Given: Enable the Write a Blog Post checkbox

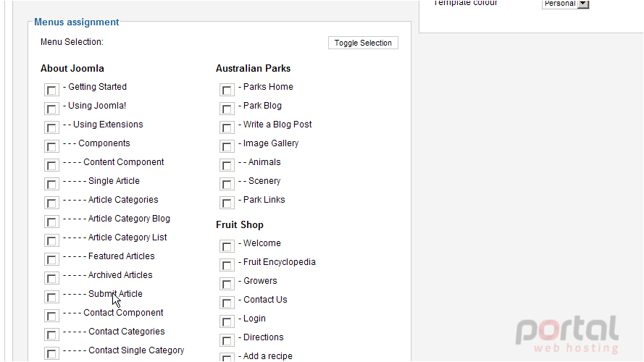Looking at the screenshot, I should point(227,127).
